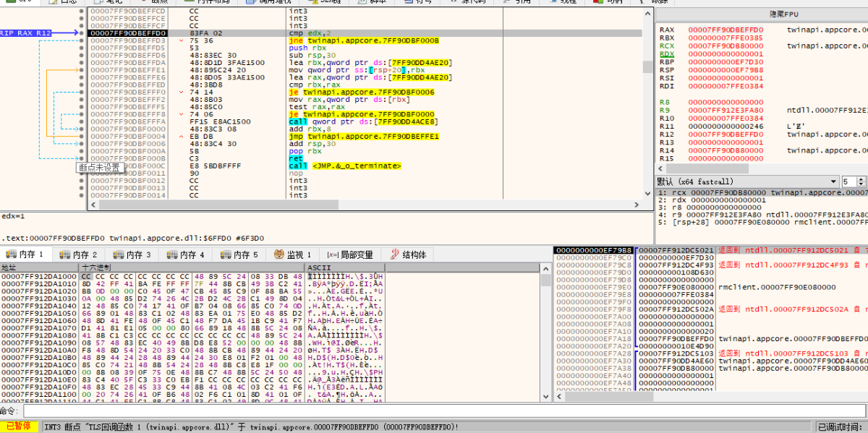Select the RCX register row
Image resolution: width=868 pixels, height=433 pixels.
[x=763, y=46]
